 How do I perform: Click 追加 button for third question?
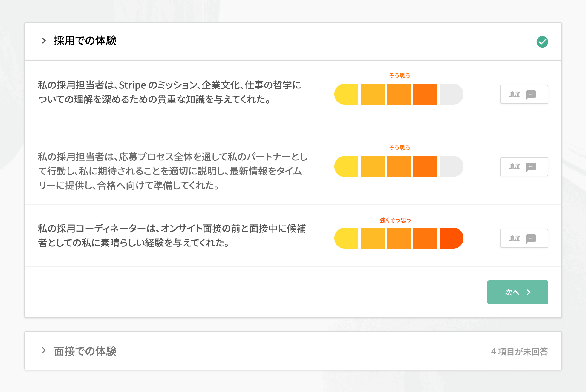click(x=524, y=238)
